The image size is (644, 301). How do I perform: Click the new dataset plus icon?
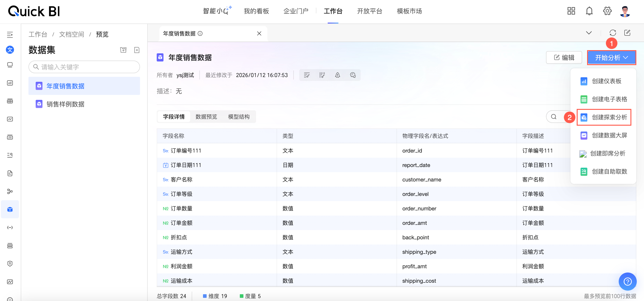click(137, 50)
